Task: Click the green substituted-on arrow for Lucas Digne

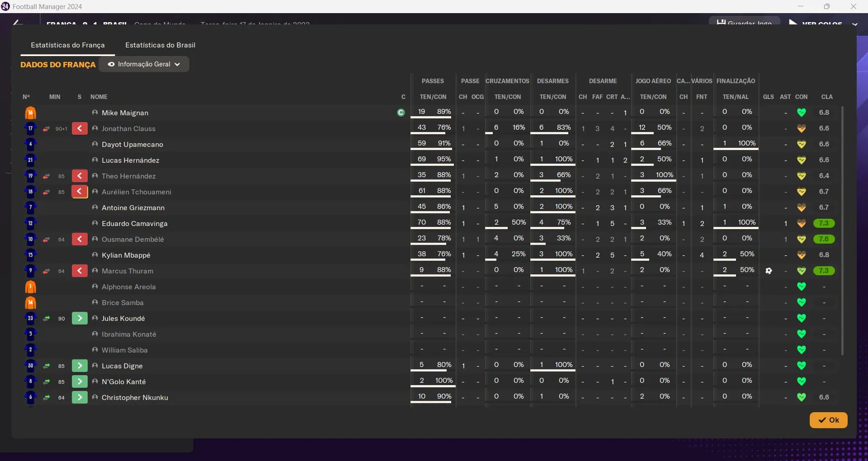Action: (80, 366)
